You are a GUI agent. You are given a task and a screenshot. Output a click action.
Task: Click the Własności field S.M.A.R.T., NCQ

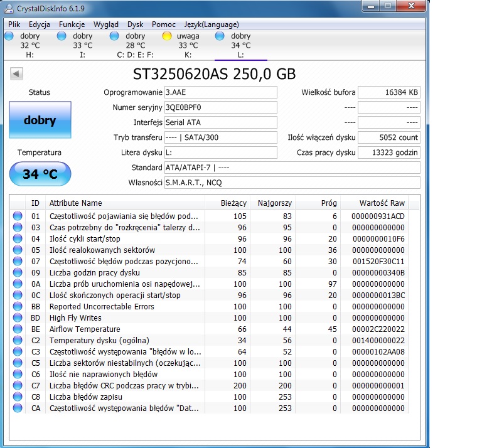pyautogui.click(x=292, y=183)
